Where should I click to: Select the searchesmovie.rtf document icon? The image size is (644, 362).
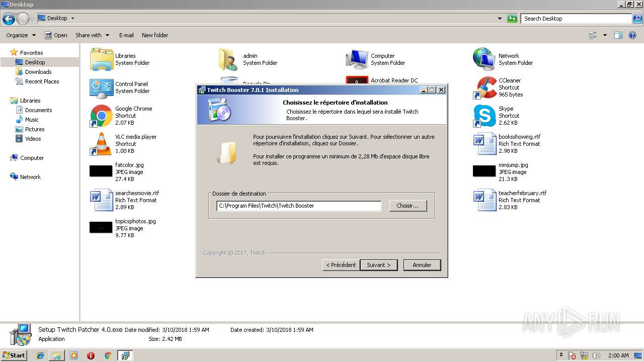tap(102, 200)
